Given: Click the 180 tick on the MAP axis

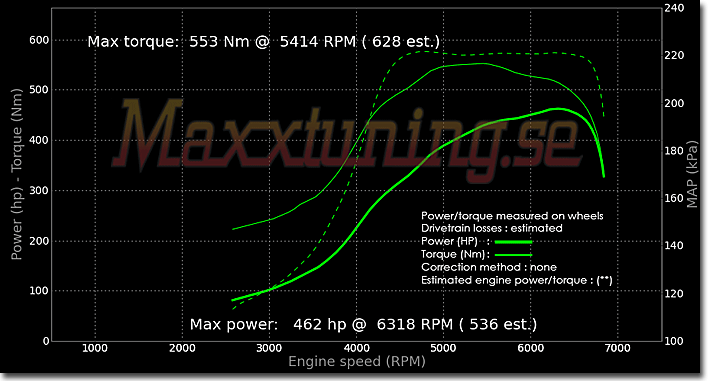Looking at the screenshot, I should click(674, 151).
